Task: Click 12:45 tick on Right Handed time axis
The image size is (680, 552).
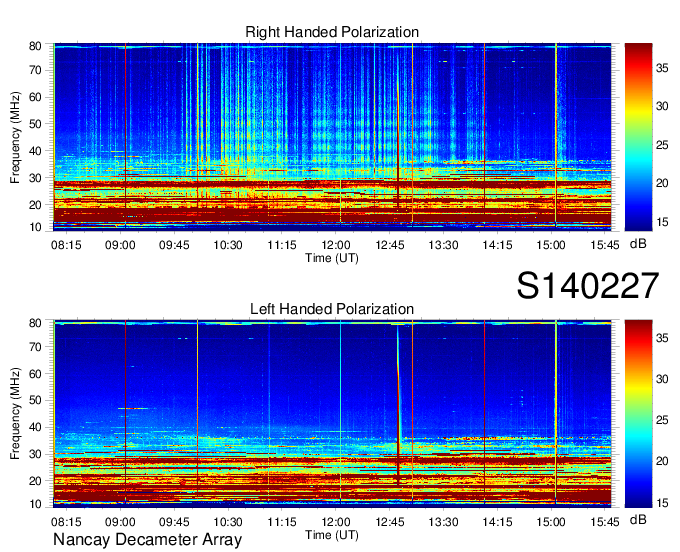Action: point(389,245)
